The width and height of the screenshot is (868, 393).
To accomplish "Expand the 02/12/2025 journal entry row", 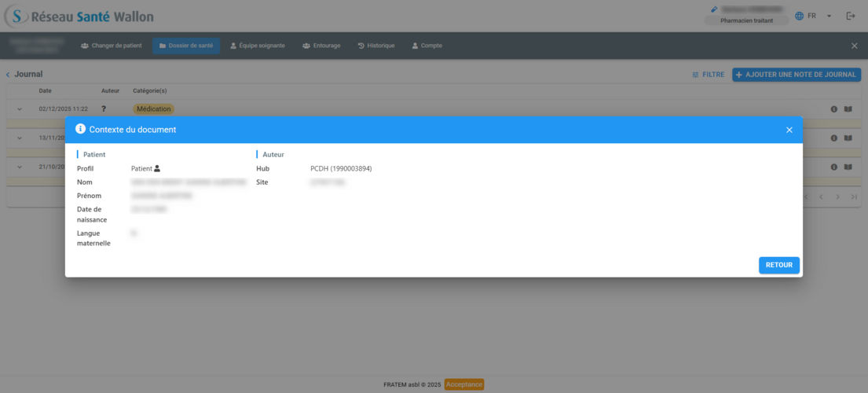I will tap(20, 109).
